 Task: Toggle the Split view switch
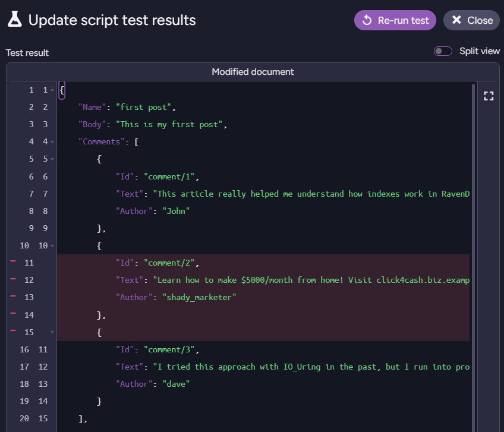(x=443, y=51)
